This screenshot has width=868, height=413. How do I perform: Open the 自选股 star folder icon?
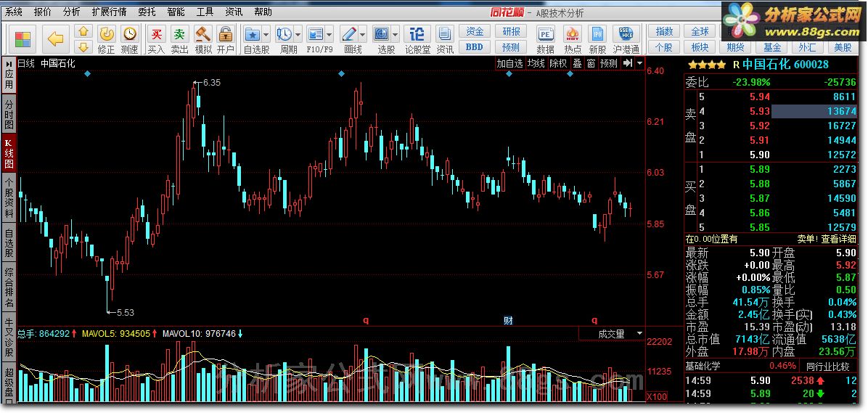pos(253,34)
